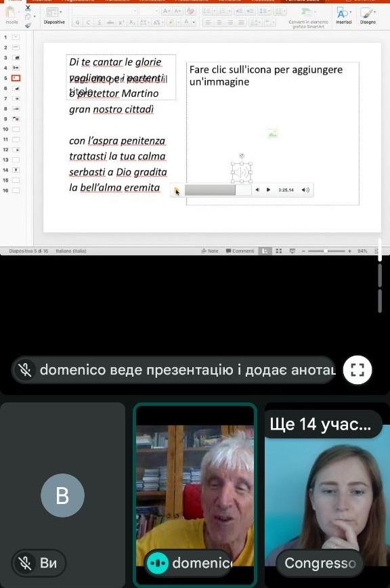Viewport: 390px width, 588px height.
Task: Enter fullscreen for the shared presentation
Action: pyautogui.click(x=357, y=370)
